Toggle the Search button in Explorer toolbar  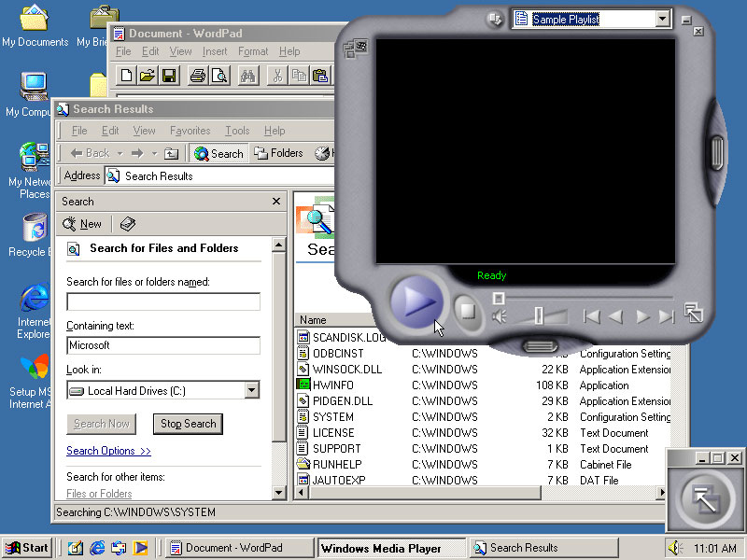click(x=218, y=153)
